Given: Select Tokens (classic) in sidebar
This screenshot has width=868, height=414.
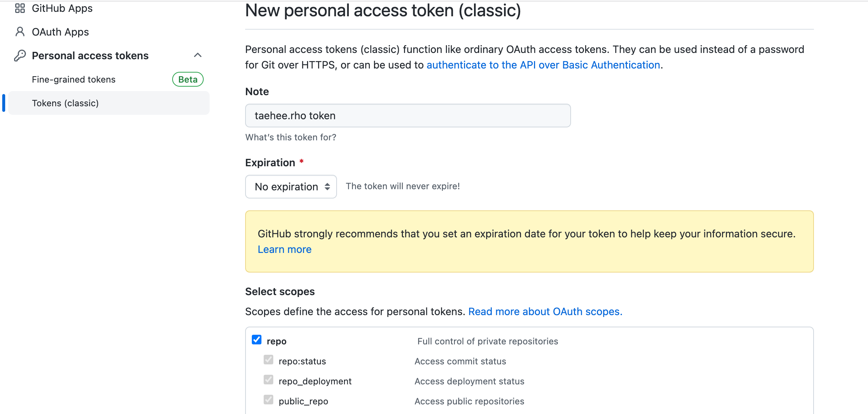Looking at the screenshot, I should coord(65,103).
